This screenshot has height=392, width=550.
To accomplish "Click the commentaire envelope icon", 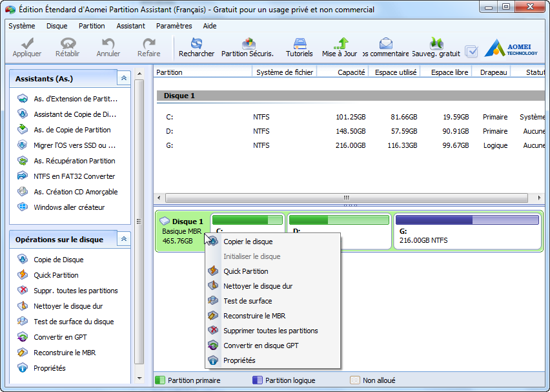I will (385, 43).
